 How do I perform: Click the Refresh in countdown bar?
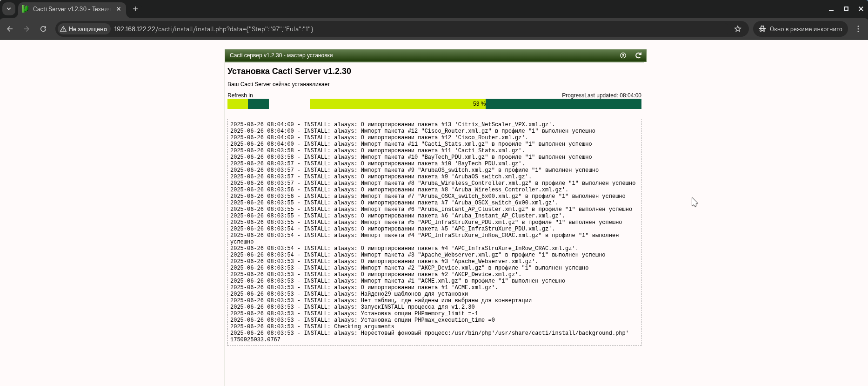[x=248, y=104]
